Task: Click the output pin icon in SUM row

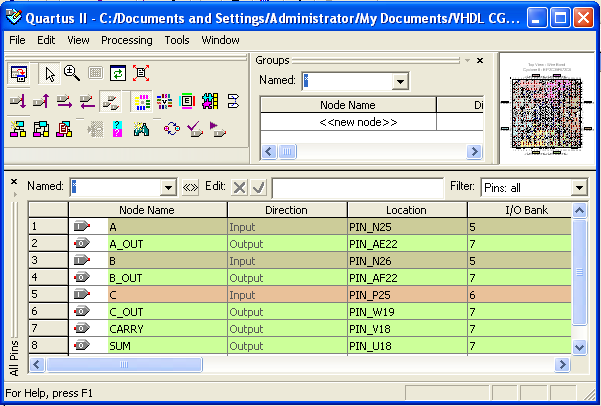Action: click(81, 345)
